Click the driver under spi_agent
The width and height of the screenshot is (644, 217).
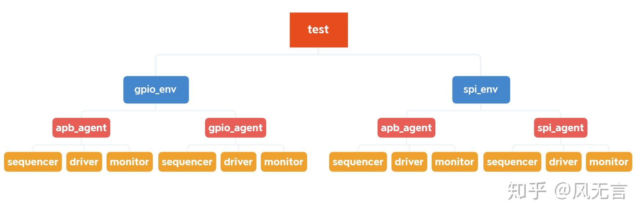click(564, 162)
